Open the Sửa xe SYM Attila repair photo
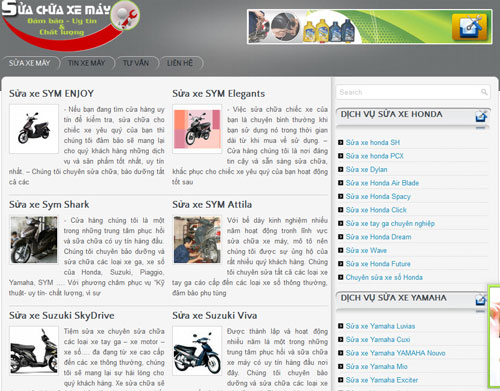500x391 pixels. (x=197, y=240)
